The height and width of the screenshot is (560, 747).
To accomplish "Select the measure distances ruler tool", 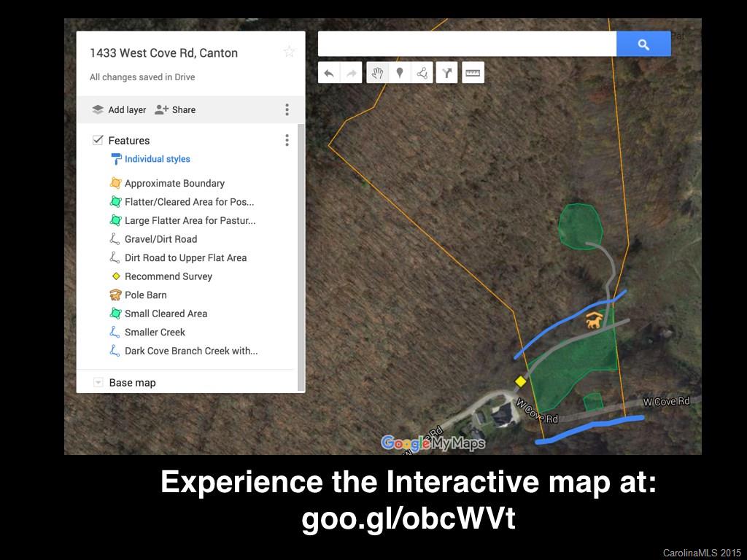I will pos(473,73).
